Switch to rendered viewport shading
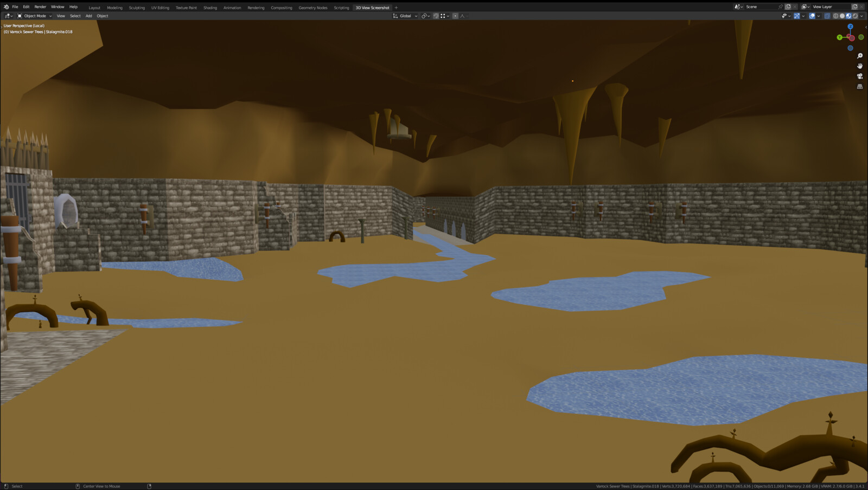Image resolution: width=868 pixels, height=490 pixels. point(855,16)
